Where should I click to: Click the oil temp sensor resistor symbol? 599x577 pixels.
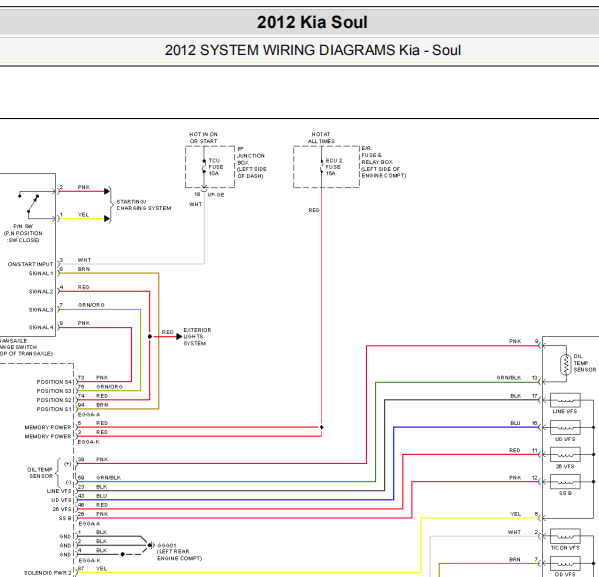[566, 364]
